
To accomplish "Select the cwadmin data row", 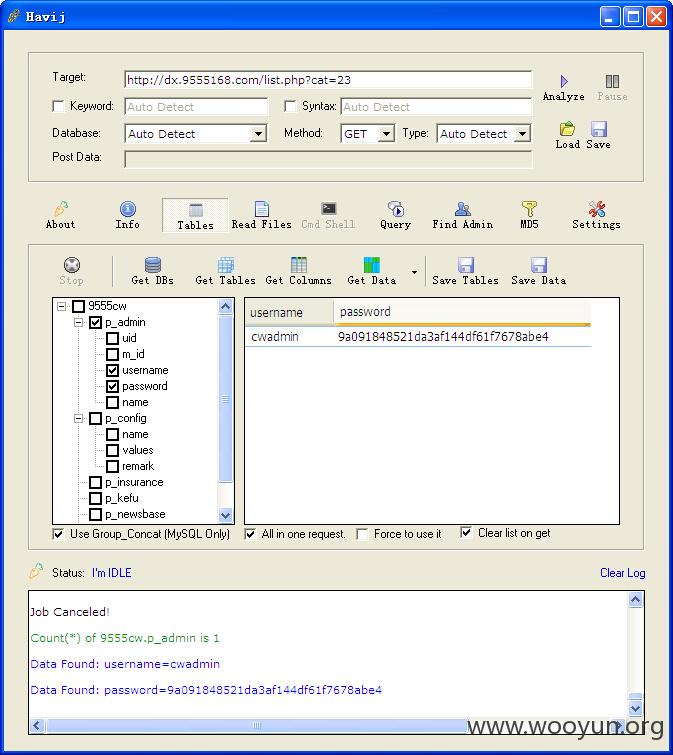I will tap(418, 337).
